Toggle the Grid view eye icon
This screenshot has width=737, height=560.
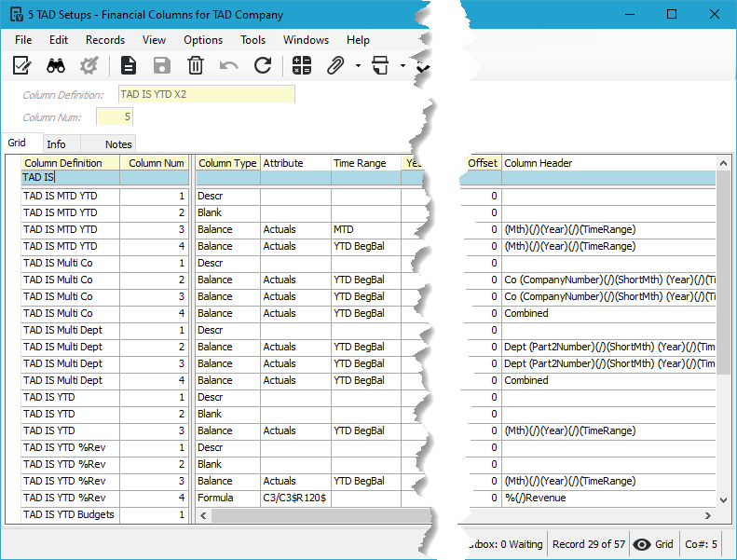[x=642, y=544]
